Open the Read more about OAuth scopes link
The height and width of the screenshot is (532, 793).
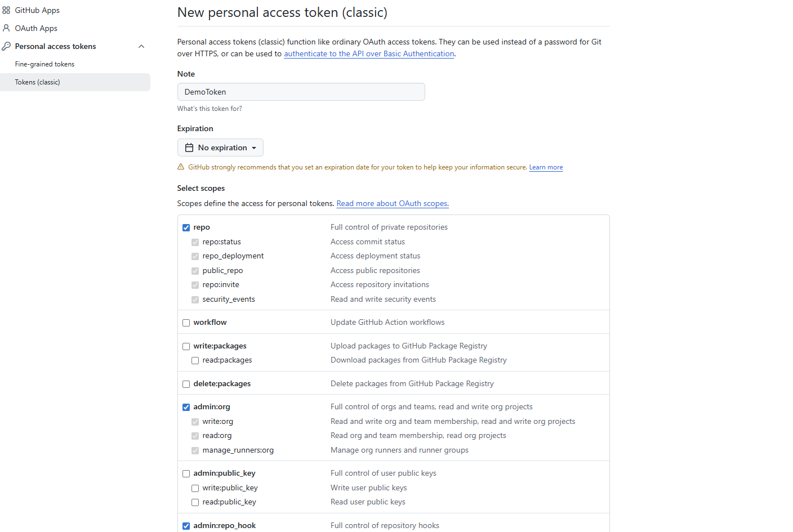click(x=392, y=203)
